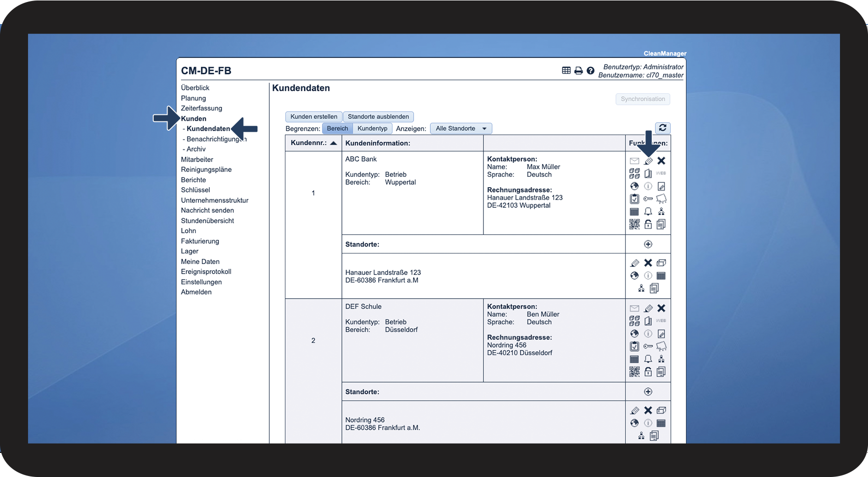This screenshot has height=477, width=868.
Task: Add a location to ABC Bank with plus icon
Action: (648, 244)
